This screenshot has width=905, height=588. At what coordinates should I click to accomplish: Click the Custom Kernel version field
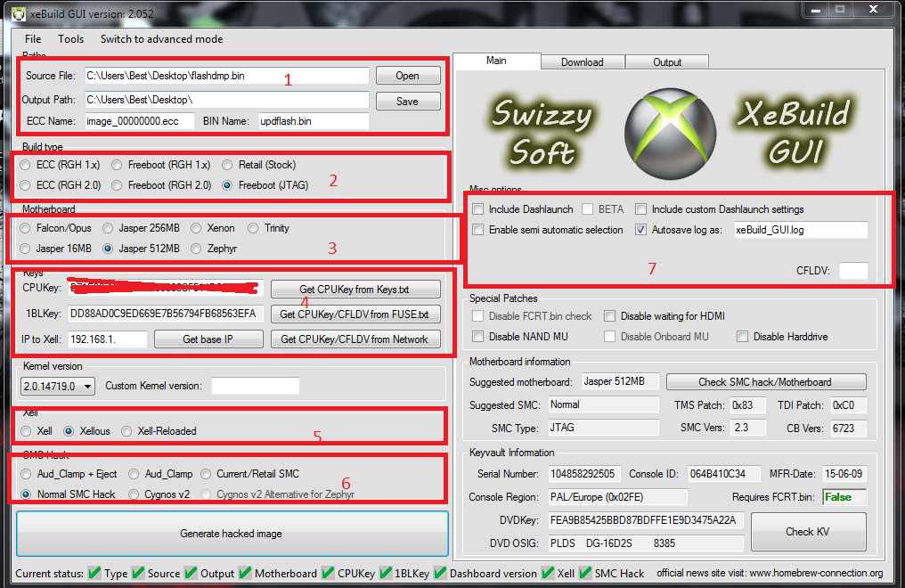255,386
